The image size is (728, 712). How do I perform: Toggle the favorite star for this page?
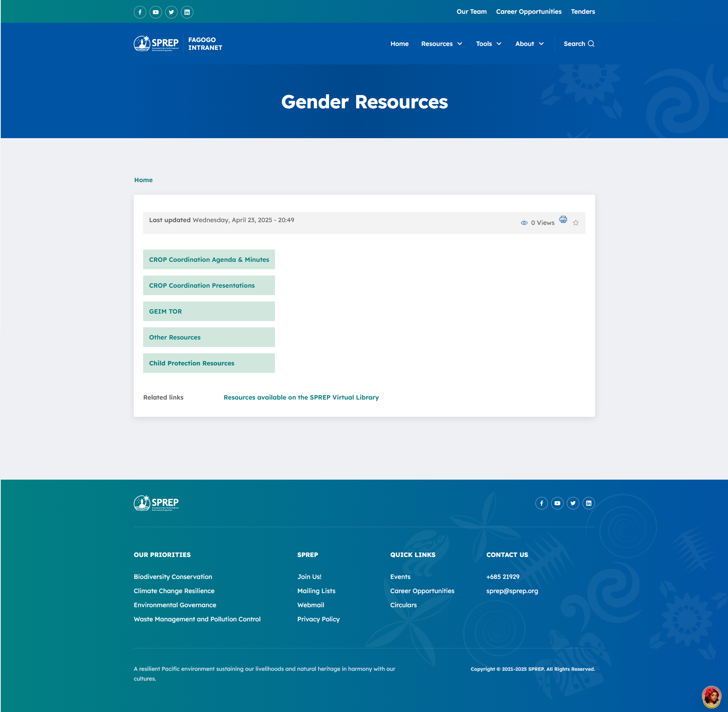(576, 223)
